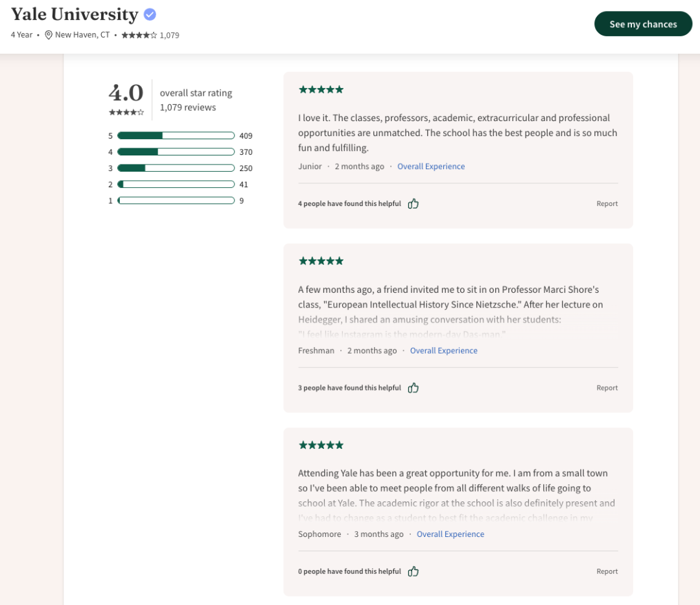Open Overall Experience link on Junior review

point(431,166)
